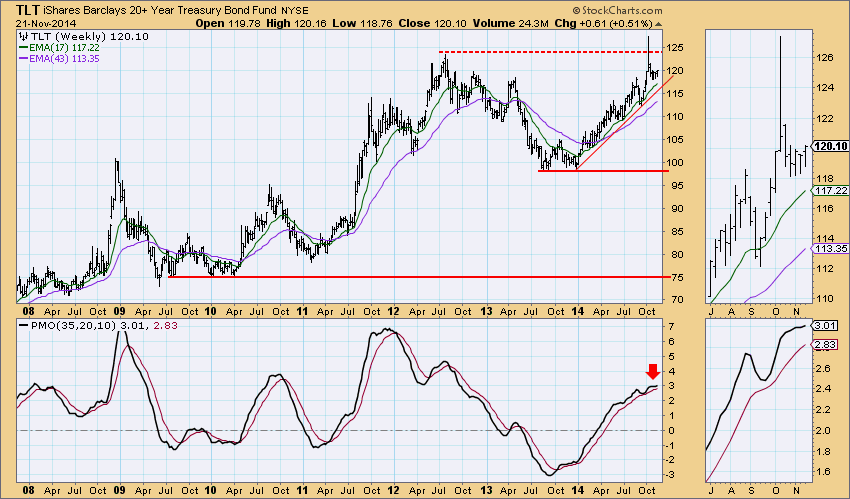Click the black PMO legend line marker
This screenshot has width=850, height=499.
pos(23,326)
